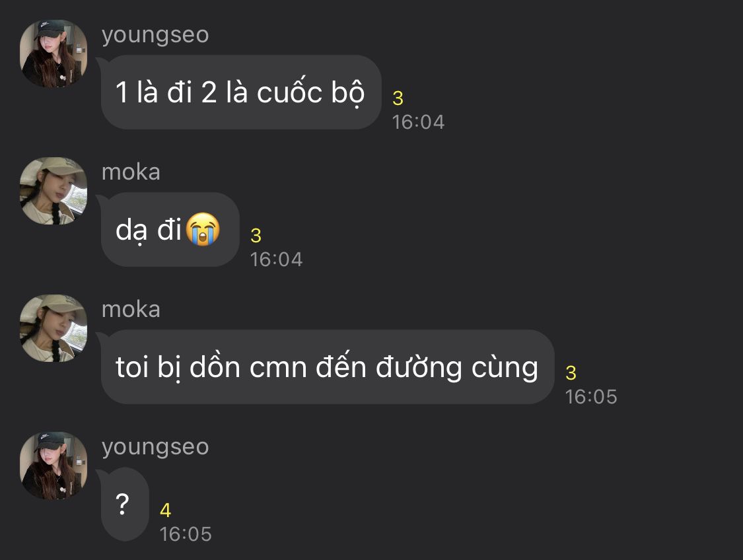Select the '1 là đi 2 là cuốc bộ' bubble
The width and height of the screenshot is (743, 560).
point(240,92)
